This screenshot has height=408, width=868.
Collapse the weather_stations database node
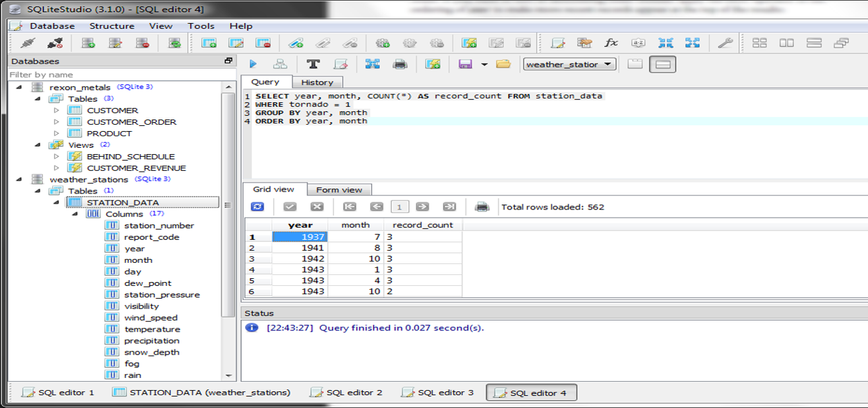click(x=19, y=180)
